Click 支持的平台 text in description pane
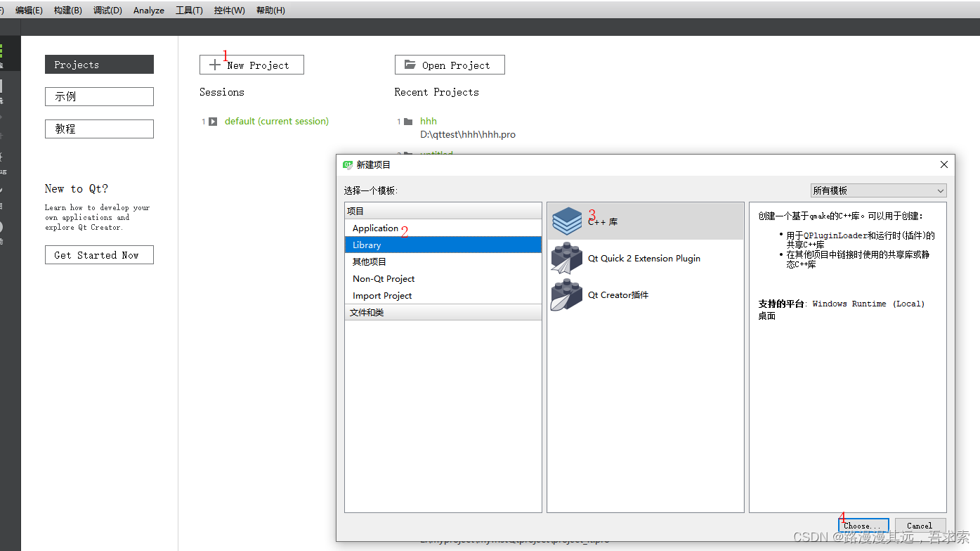Image resolution: width=980 pixels, height=551 pixels. pos(782,304)
